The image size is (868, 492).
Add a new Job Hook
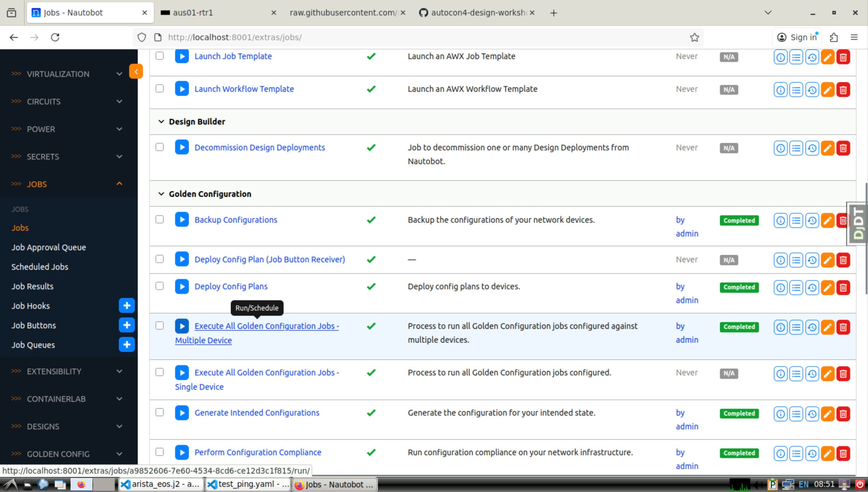pyautogui.click(x=127, y=306)
